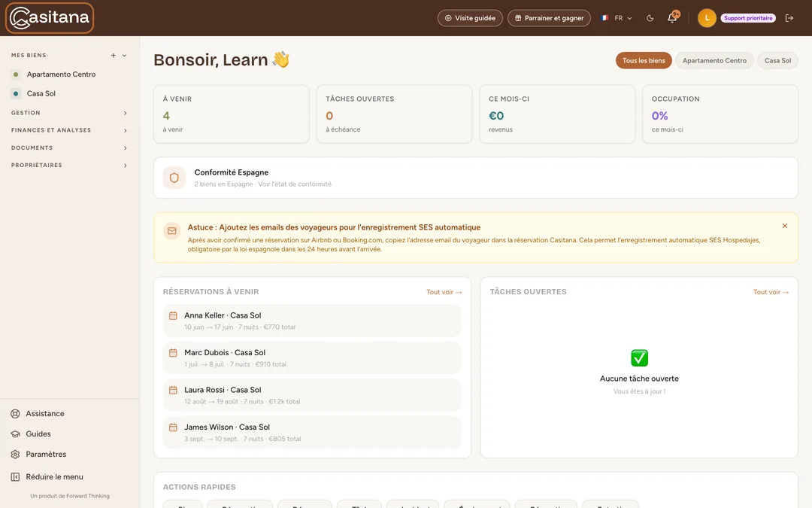
Task: Toggle dark mode moon icon
Action: tap(650, 18)
